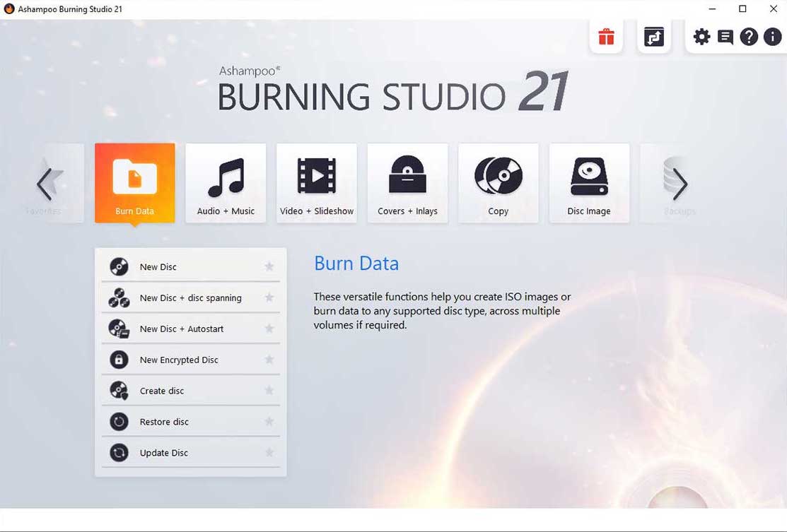Choose Restore disc label
The width and height of the screenshot is (787, 532).
(164, 422)
